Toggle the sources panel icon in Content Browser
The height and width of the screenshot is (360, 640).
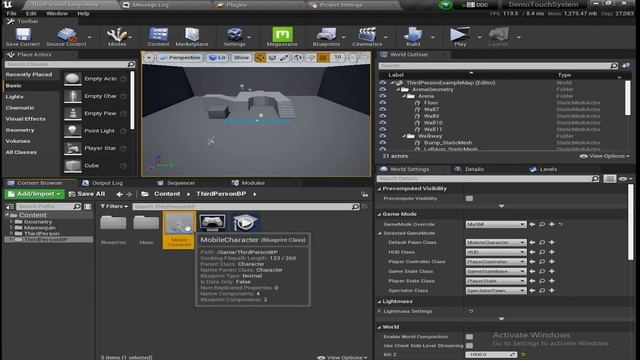(x=9, y=207)
